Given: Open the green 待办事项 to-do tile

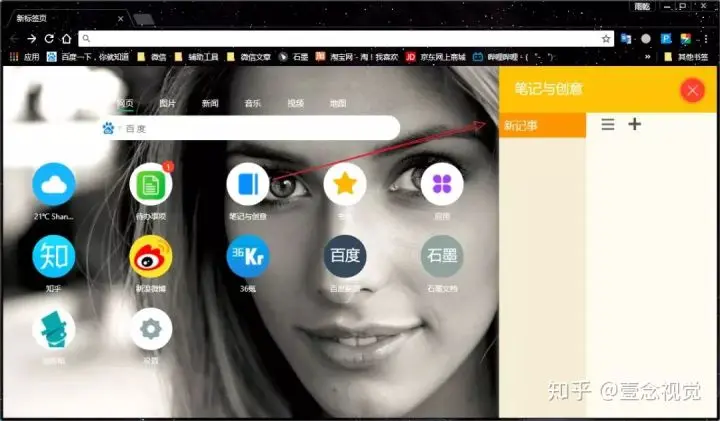Looking at the screenshot, I should coord(151,184).
